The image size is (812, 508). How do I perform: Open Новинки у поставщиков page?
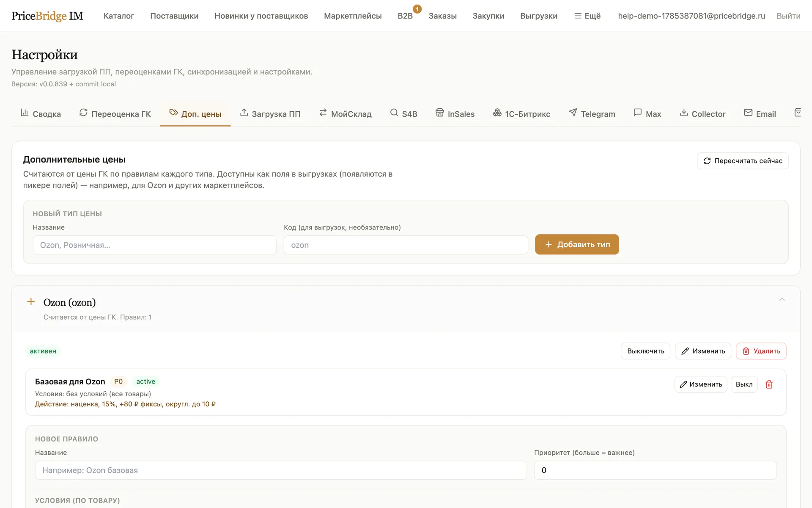point(261,16)
